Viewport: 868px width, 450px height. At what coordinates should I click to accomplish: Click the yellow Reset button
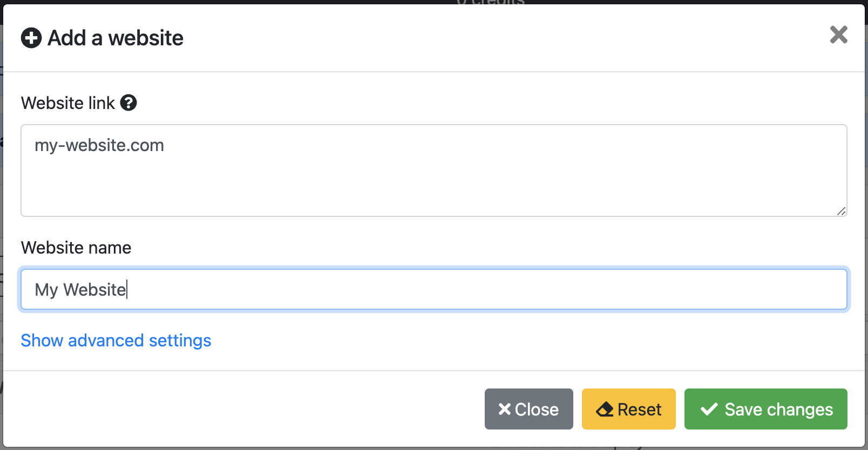pos(629,409)
